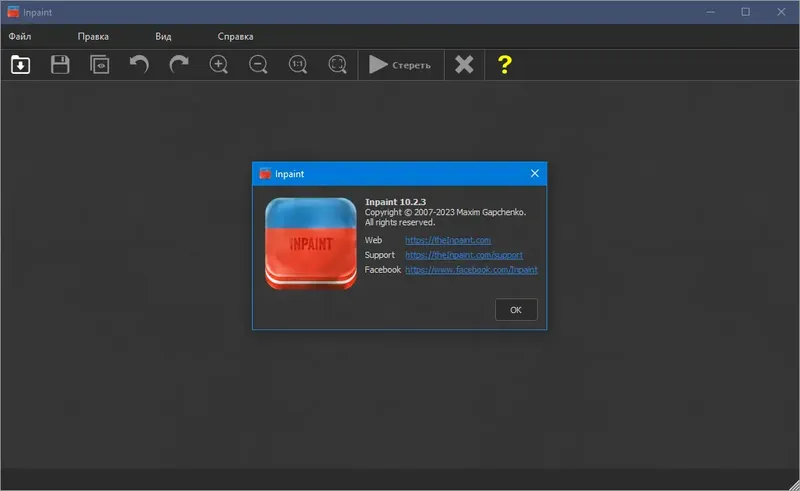Cancel with the X toolbar icon
The width and height of the screenshot is (800, 491).
464,65
